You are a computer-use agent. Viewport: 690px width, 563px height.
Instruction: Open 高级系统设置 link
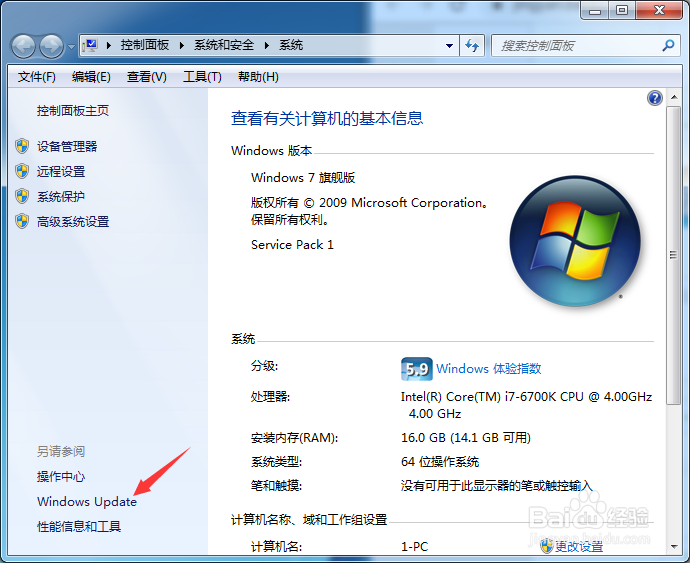[73, 221]
